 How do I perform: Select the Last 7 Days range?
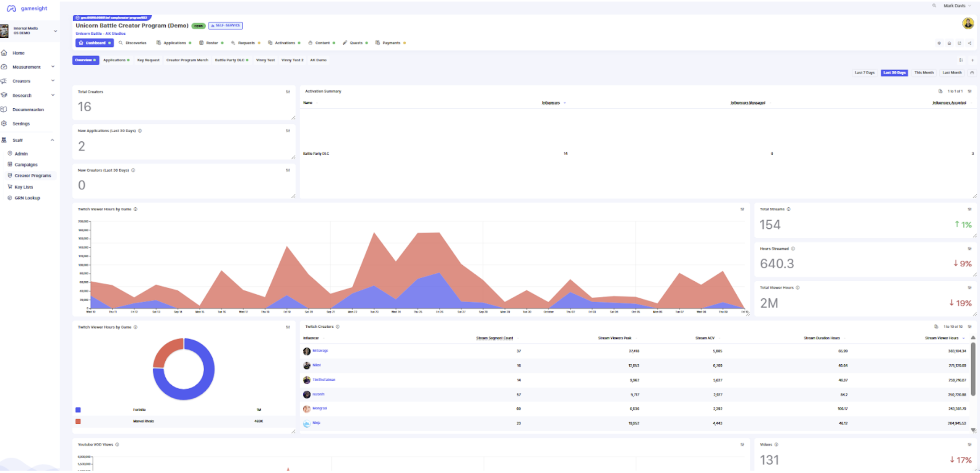click(x=865, y=73)
